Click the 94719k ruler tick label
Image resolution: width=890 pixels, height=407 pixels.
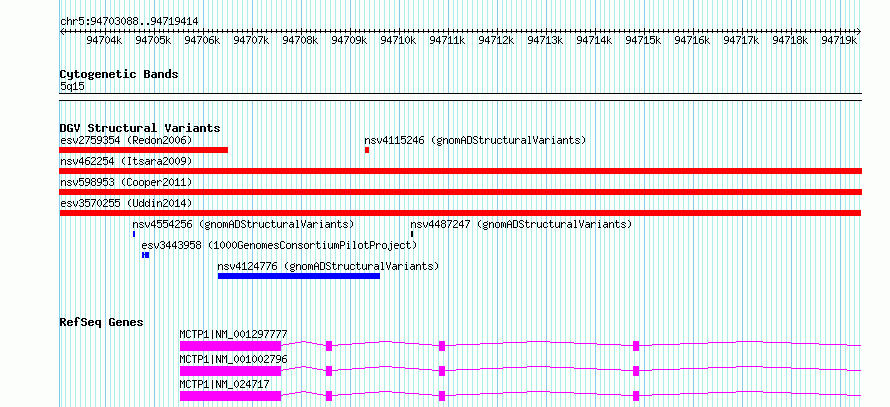839,40
